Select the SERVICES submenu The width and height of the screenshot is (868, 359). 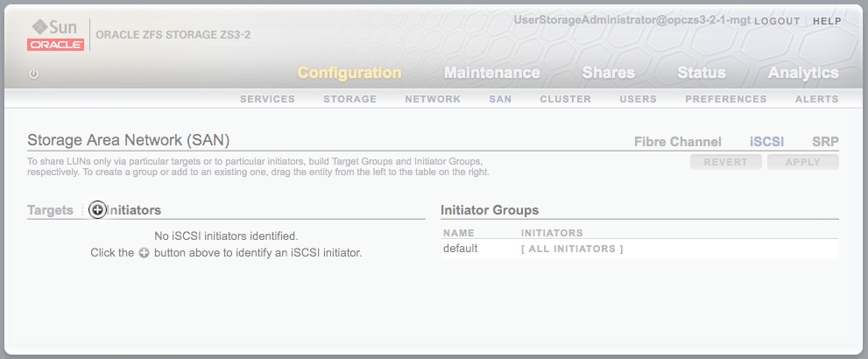267,99
